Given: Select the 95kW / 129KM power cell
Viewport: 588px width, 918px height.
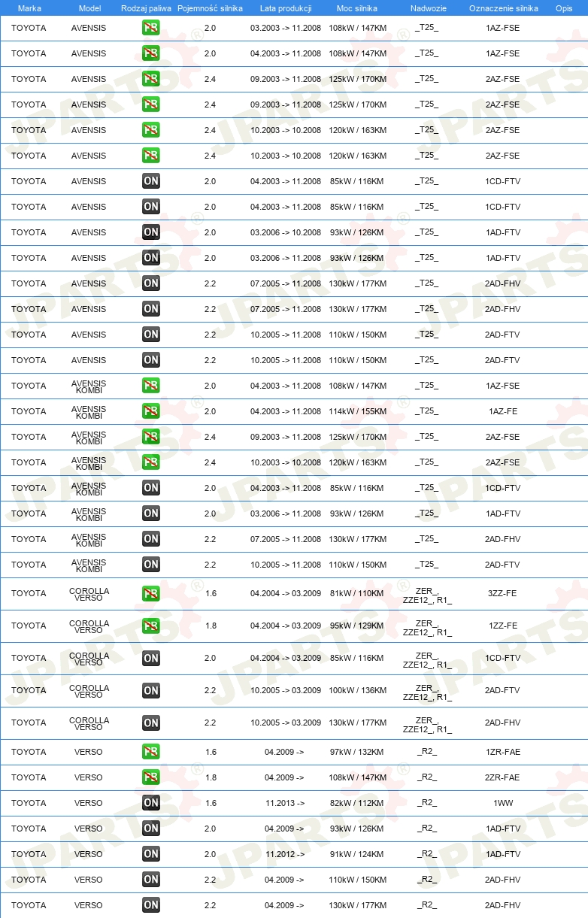Looking at the screenshot, I should pyautogui.click(x=357, y=626).
